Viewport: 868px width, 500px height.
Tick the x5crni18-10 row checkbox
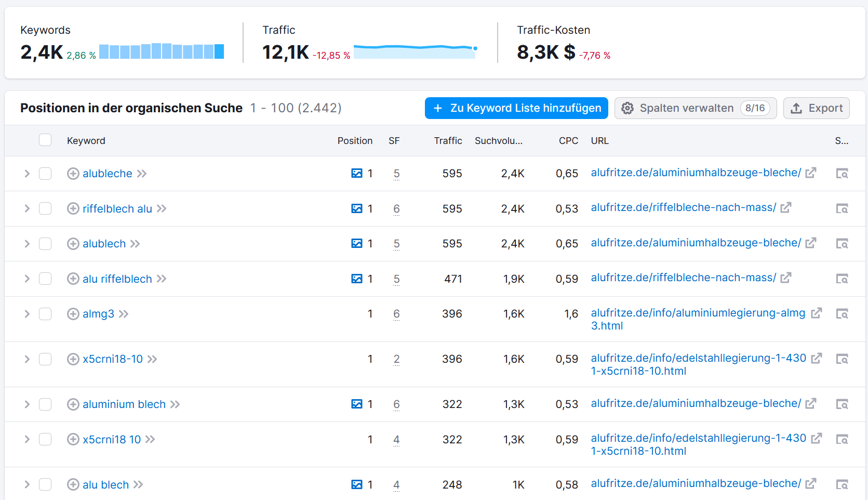pyautogui.click(x=45, y=359)
